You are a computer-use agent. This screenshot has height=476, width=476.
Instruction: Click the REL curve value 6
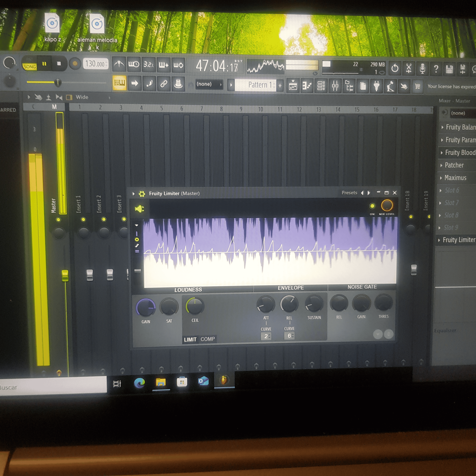289,336
